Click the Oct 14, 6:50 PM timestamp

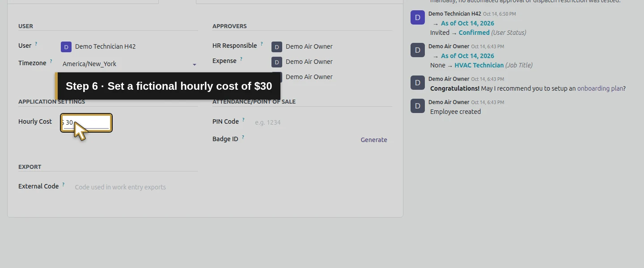tap(500, 14)
